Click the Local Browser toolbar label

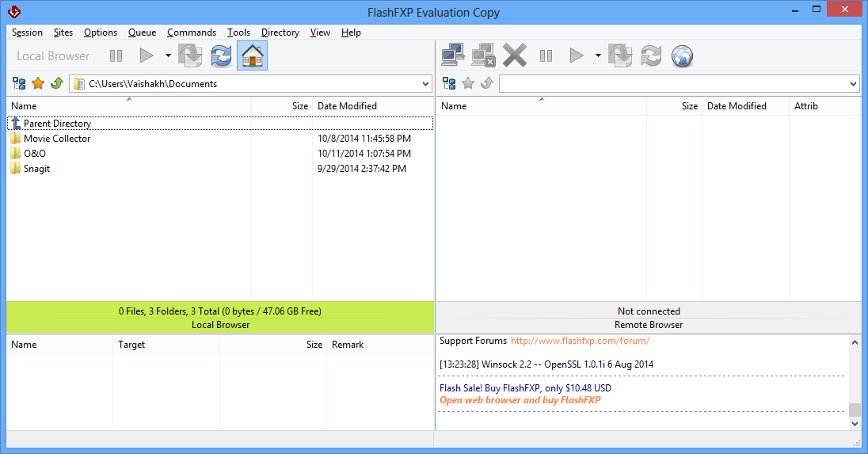pos(53,56)
